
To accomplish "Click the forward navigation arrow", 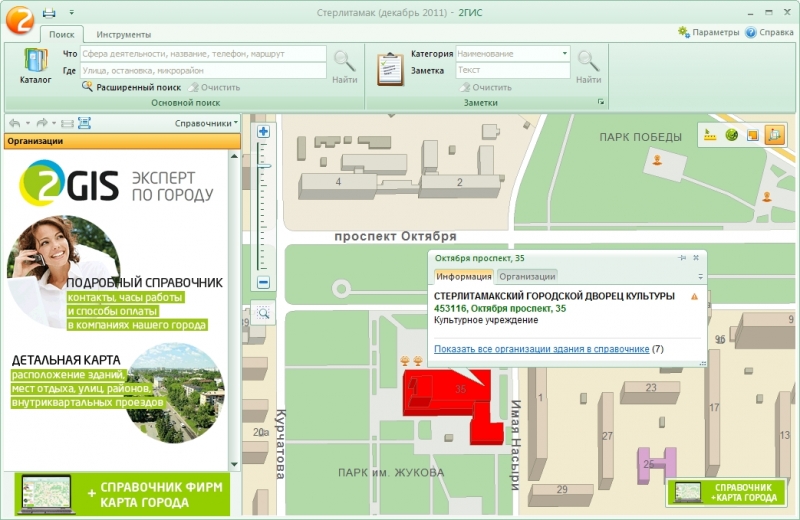I will pyautogui.click(x=42, y=123).
